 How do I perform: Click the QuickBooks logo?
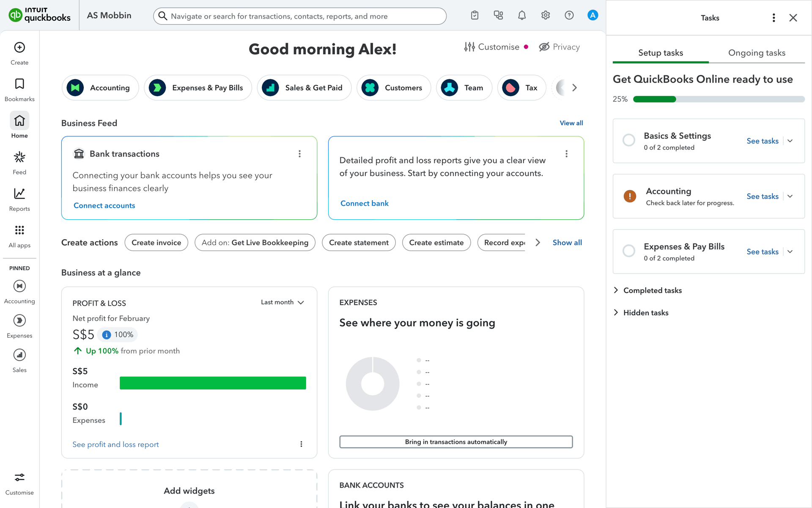(39, 15)
